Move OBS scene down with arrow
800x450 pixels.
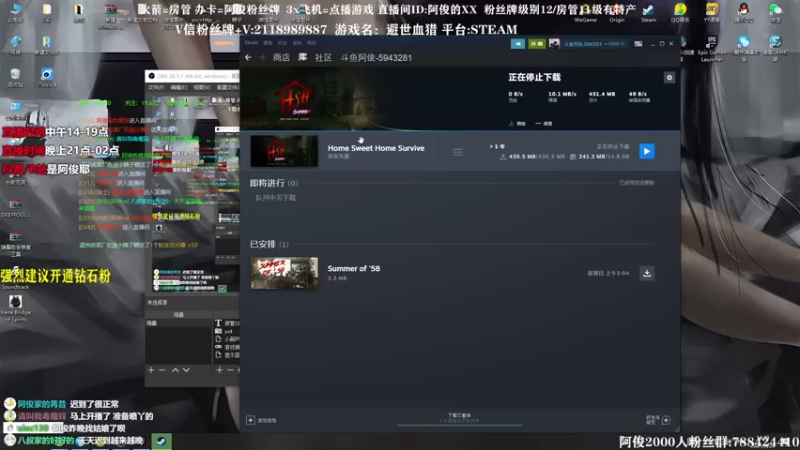pyautogui.click(x=186, y=370)
